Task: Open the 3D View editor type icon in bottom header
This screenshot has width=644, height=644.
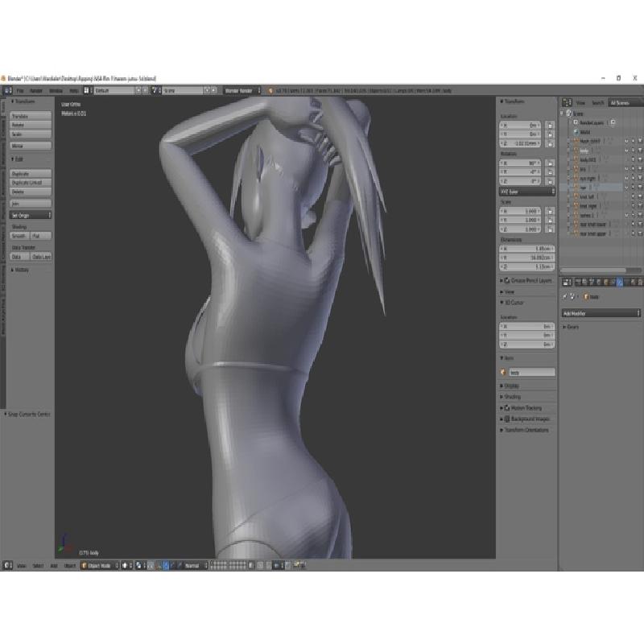Action: tap(7, 566)
